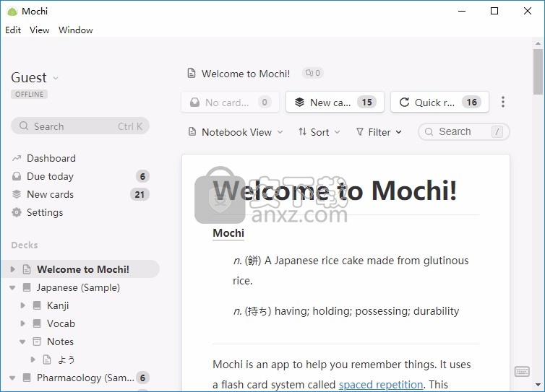Click the keyboard shortcuts icon
The width and height of the screenshot is (545, 392).
tap(522, 371)
